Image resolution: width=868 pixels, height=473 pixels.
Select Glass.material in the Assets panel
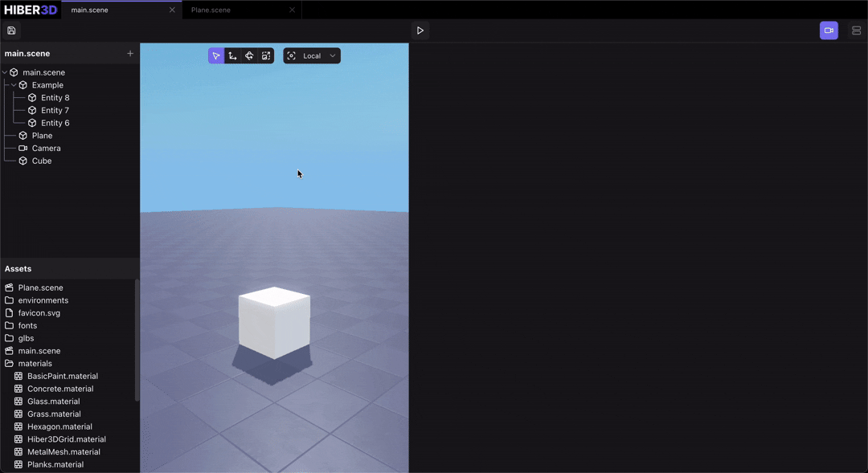pyautogui.click(x=54, y=401)
